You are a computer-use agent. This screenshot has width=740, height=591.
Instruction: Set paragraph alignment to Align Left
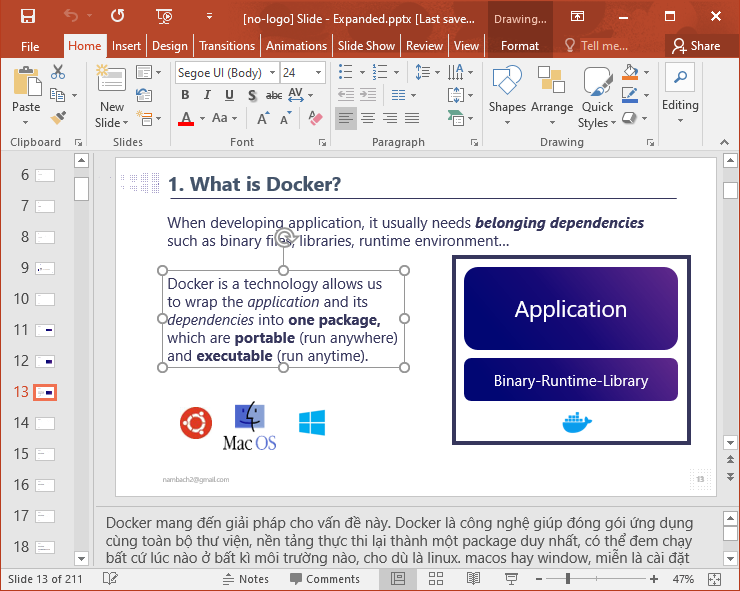pyautogui.click(x=346, y=118)
